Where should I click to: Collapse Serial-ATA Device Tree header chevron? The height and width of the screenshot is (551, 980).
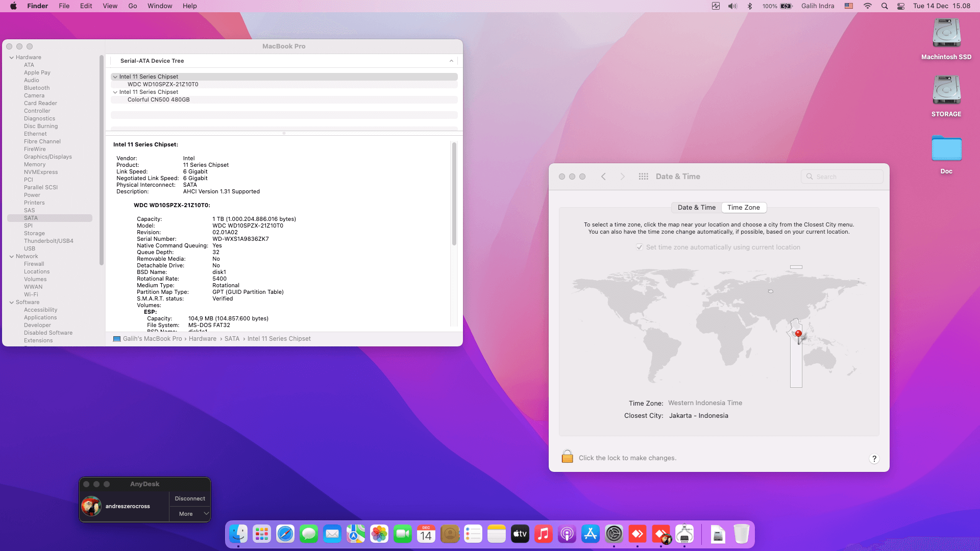coord(451,61)
